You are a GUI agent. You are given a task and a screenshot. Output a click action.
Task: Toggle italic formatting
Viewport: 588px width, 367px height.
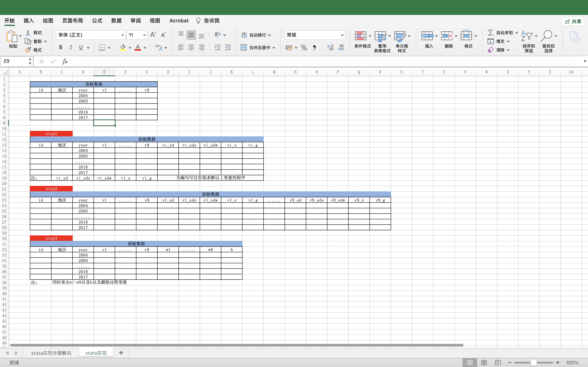pyautogui.click(x=71, y=48)
